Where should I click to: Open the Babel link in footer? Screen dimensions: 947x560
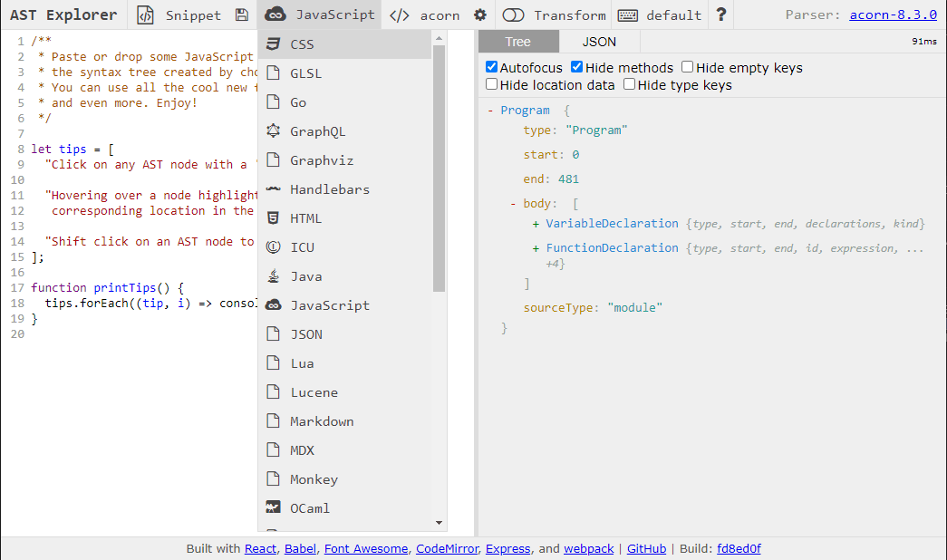click(x=300, y=548)
